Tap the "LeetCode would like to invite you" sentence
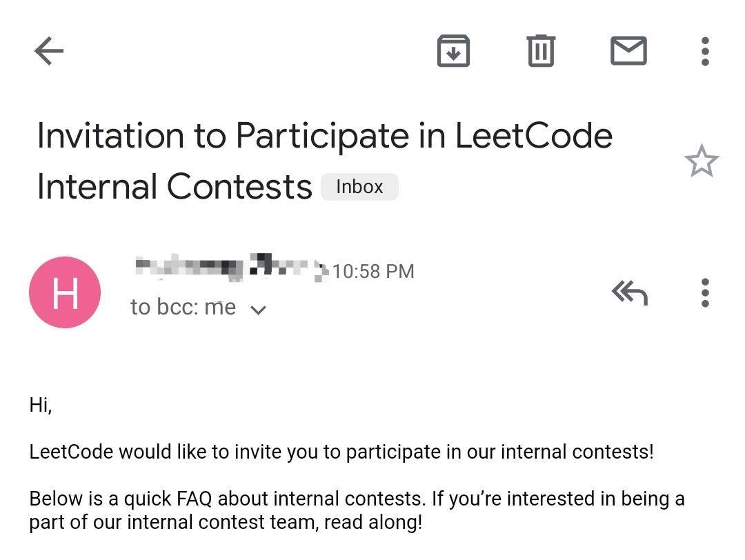The image size is (745, 560). click(341, 452)
